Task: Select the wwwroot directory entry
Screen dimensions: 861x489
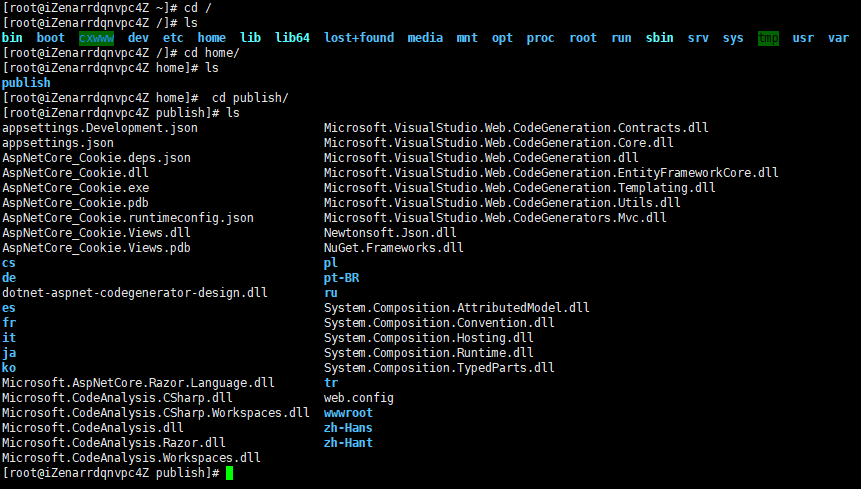Action: (x=348, y=413)
